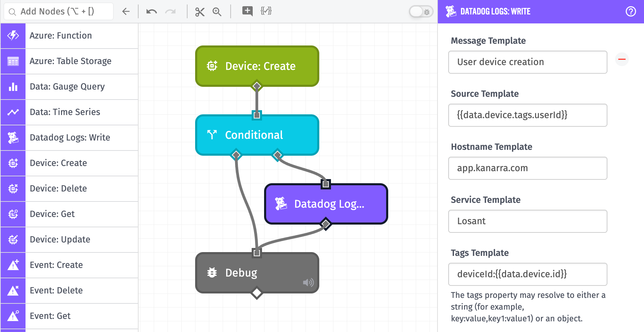
Task: Select the Device: Create node on canvas
Action: (x=257, y=66)
